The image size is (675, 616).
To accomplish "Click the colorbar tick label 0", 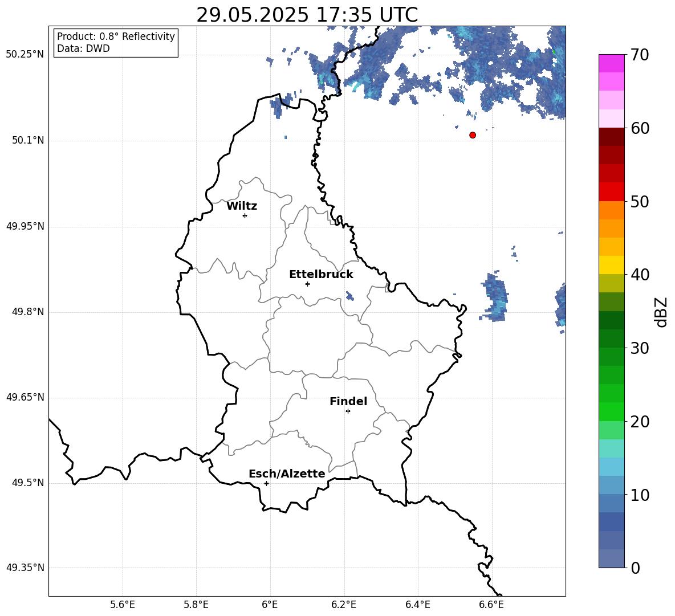I will pos(635,568).
